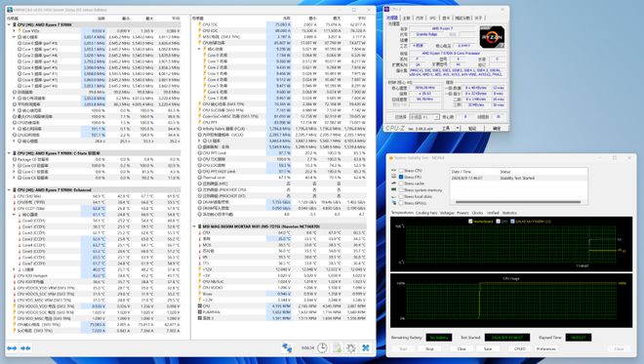Click the Preferences button in AIDA64

pos(546,348)
